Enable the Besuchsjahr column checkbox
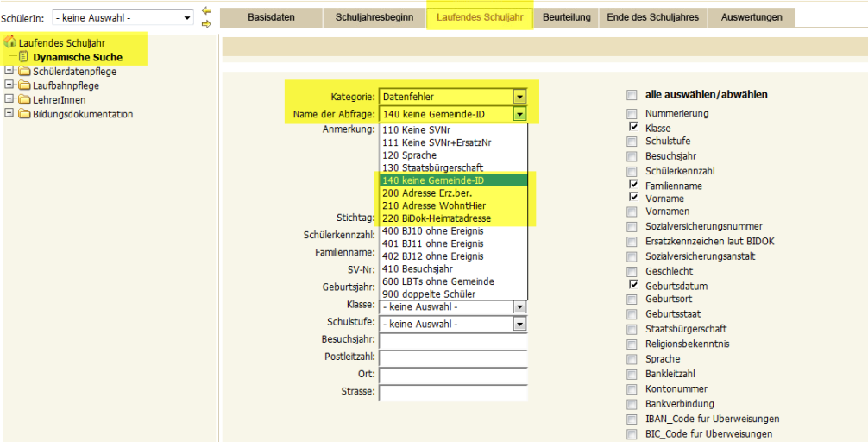 632,157
